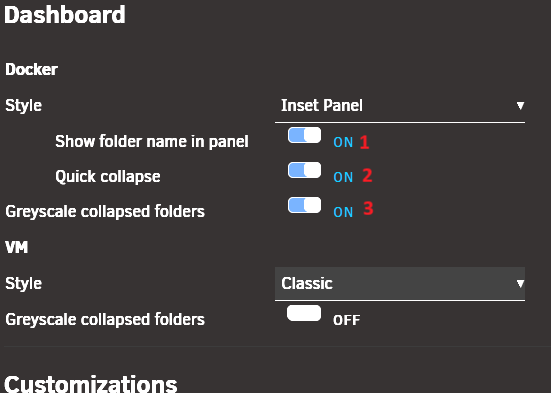Toggle off Show folder name in panel
551x393 pixels.
(x=304, y=135)
